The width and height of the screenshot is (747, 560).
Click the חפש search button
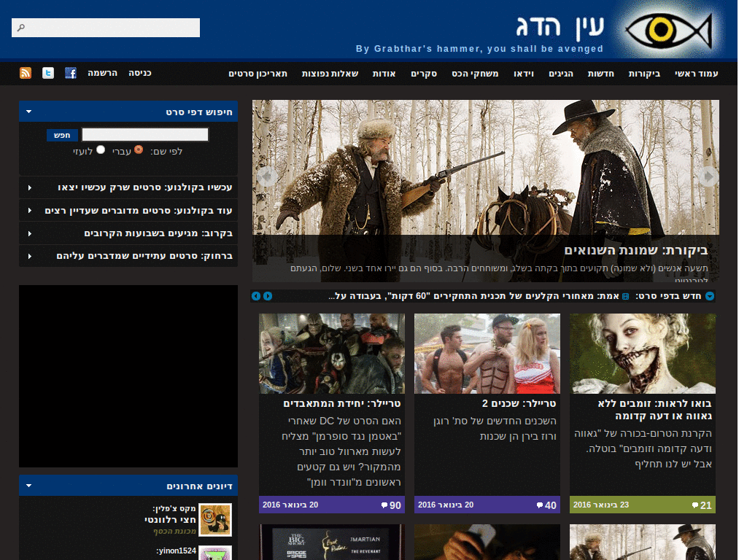click(62, 135)
